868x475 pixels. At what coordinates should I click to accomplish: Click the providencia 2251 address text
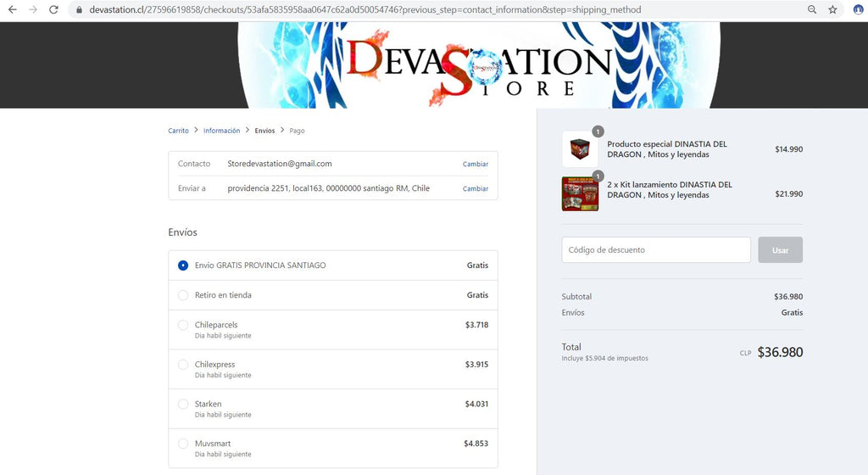(x=328, y=188)
